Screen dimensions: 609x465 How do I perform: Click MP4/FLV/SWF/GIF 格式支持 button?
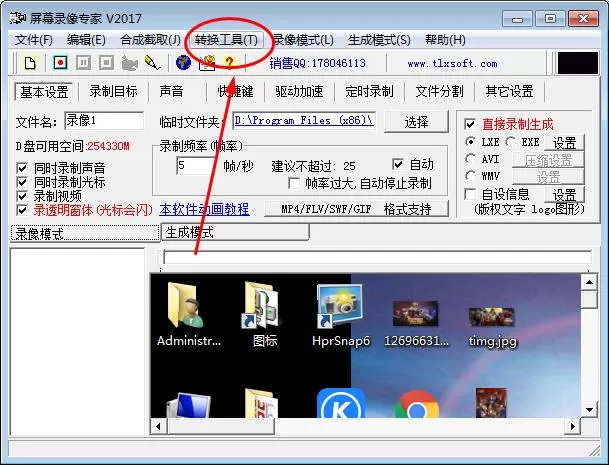pyautogui.click(x=356, y=209)
